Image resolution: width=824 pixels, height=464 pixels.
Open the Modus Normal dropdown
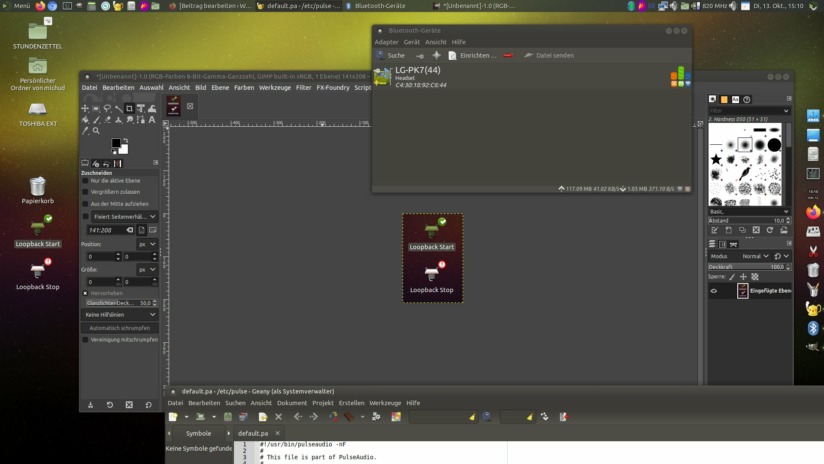(755, 256)
